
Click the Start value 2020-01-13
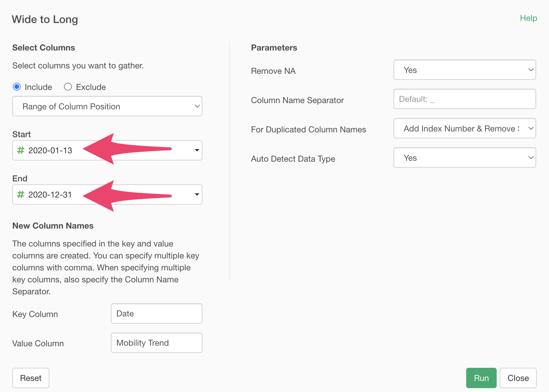[x=50, y=150]
